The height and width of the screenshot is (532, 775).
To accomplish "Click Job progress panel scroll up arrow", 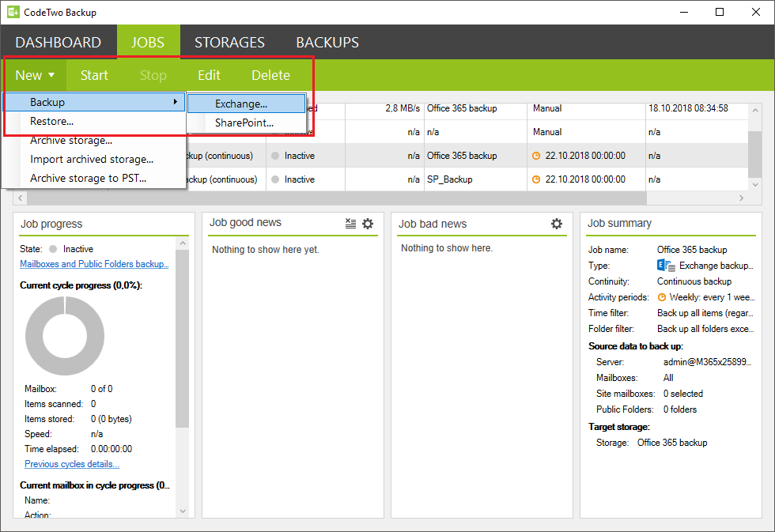I will tap(183, 243).
